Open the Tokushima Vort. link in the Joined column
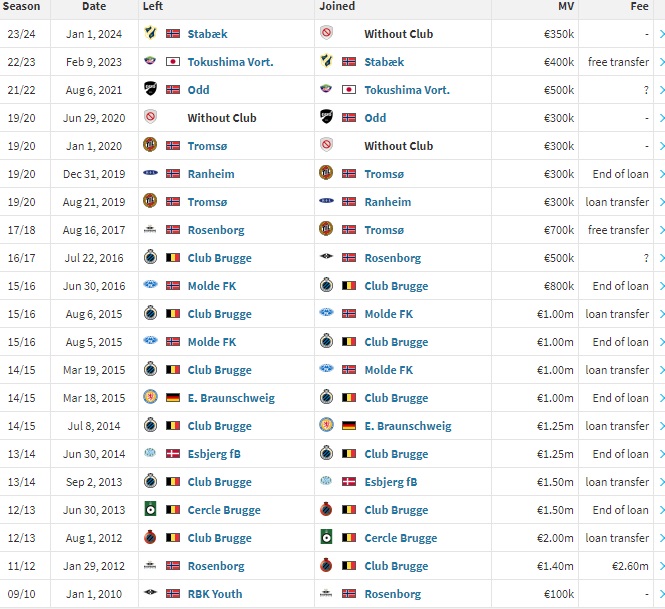This screenshot has width=665, height=609. pyautogui.click(x=407, y=90)
